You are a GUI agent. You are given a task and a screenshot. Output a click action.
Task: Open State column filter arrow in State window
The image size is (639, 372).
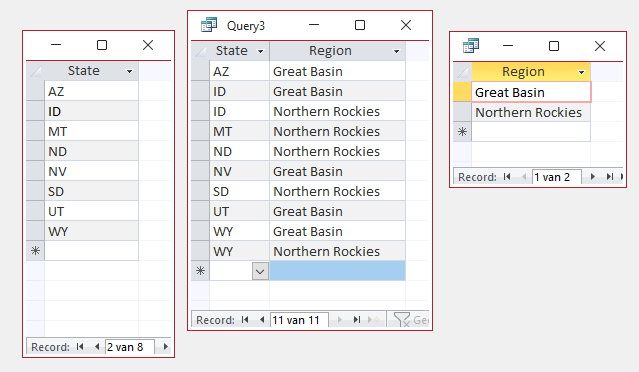[x=129, y=71]
